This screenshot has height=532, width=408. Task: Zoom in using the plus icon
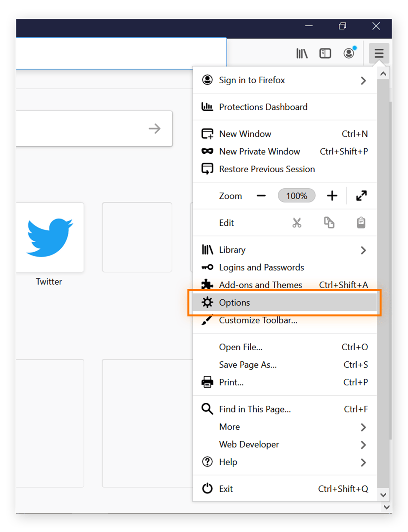tap(332, 196)
